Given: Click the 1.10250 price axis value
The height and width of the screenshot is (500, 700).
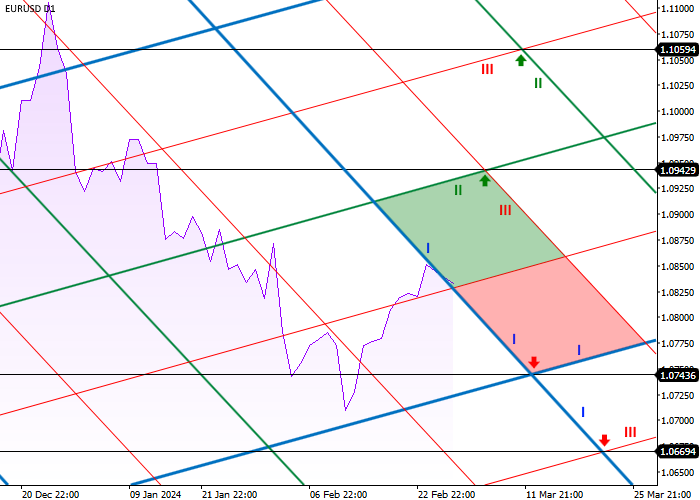Looking at the screenshot, I should [x=678, y=86].
